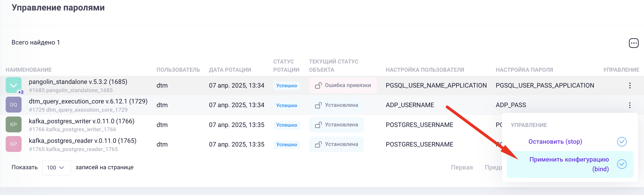Click the kafka_postgres_writer v.0.11.0 (1766) name
Screen dimensions: 644x195
pyautogui.click(x=82, y=121)
